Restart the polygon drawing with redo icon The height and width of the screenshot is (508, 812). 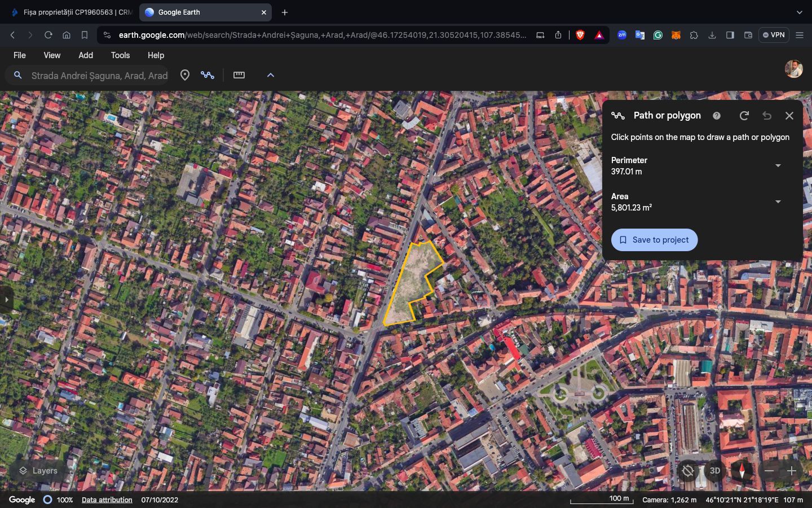point(744,116)
